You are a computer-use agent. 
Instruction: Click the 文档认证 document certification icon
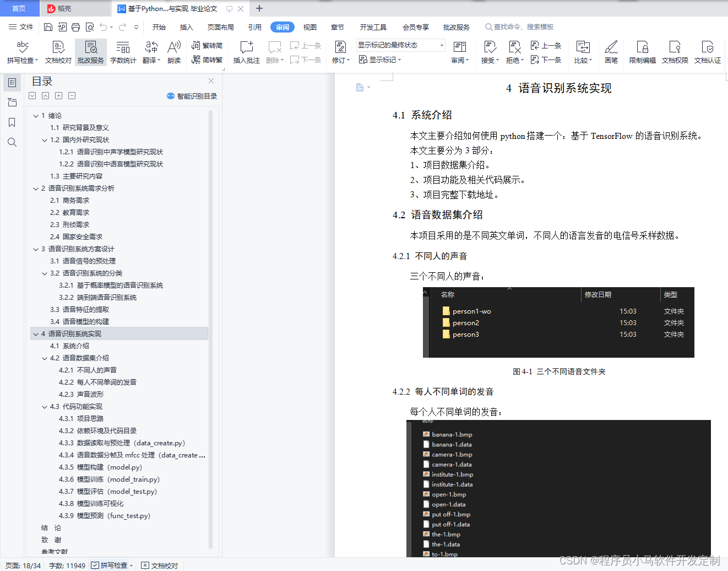(x=707, y=52)
